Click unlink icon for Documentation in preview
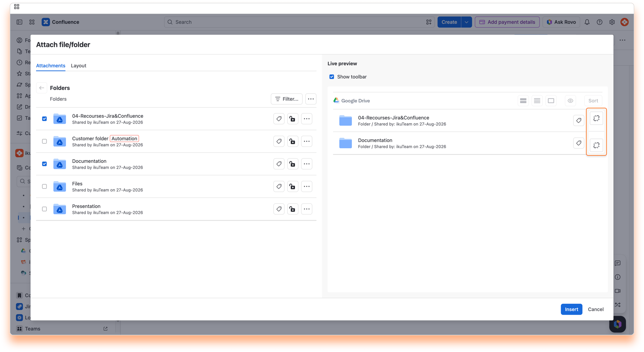This screenshot has width=644, height=352. (x=596, y=145)
